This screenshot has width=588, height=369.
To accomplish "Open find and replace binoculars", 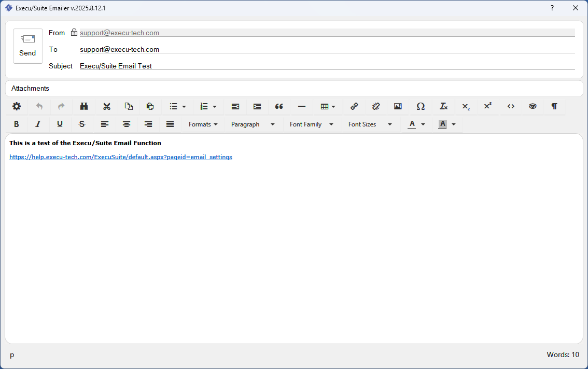I will coord(84,106).
